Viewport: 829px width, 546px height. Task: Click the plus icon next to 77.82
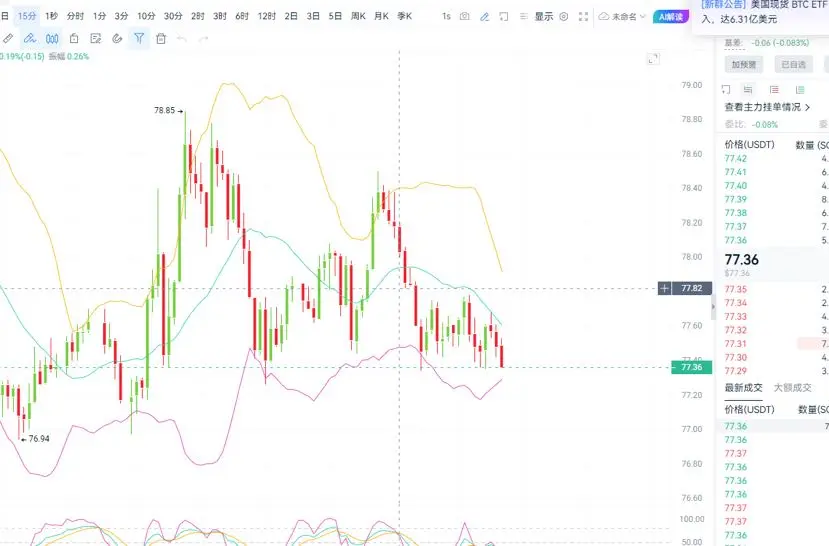665,288
